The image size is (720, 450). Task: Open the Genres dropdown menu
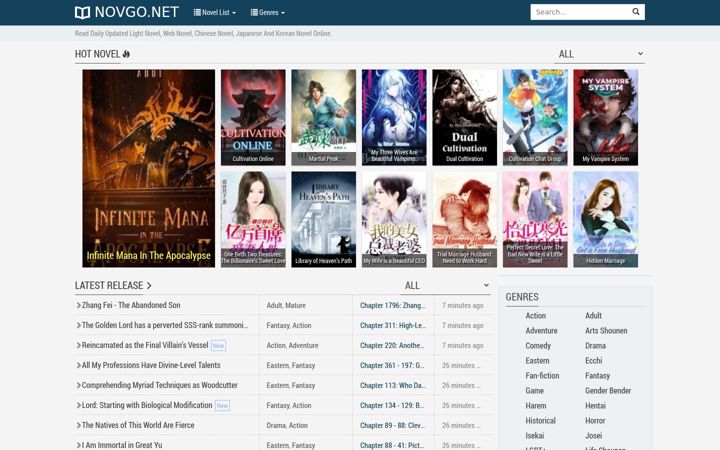(268, 12)
